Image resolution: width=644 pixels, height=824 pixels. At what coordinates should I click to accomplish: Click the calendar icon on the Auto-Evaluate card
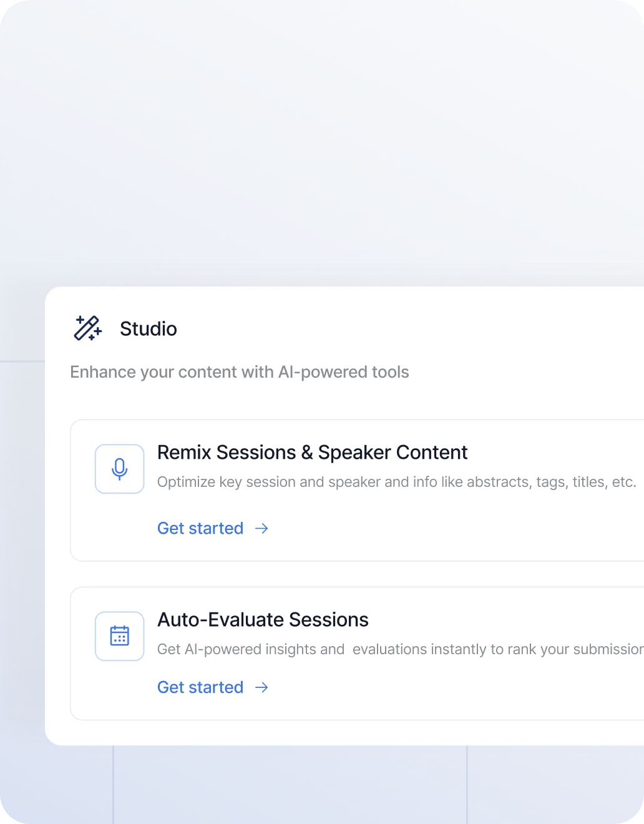click(x=119, y=636)
